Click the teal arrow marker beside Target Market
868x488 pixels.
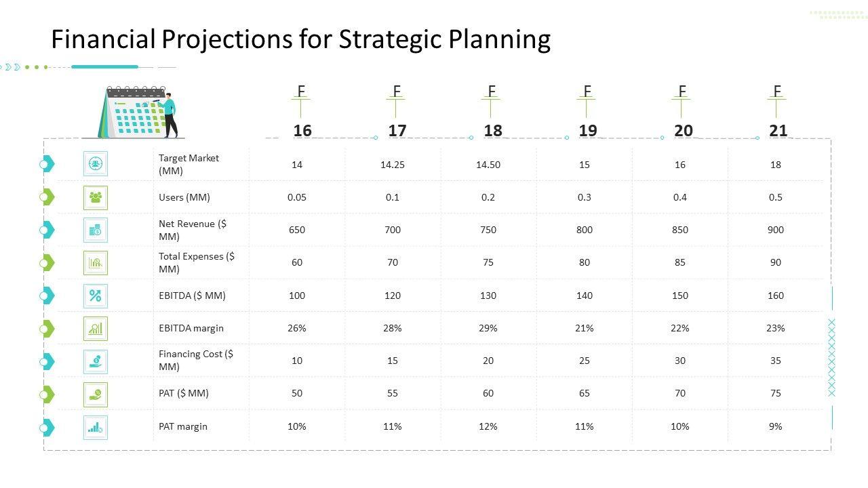(47, 163)
